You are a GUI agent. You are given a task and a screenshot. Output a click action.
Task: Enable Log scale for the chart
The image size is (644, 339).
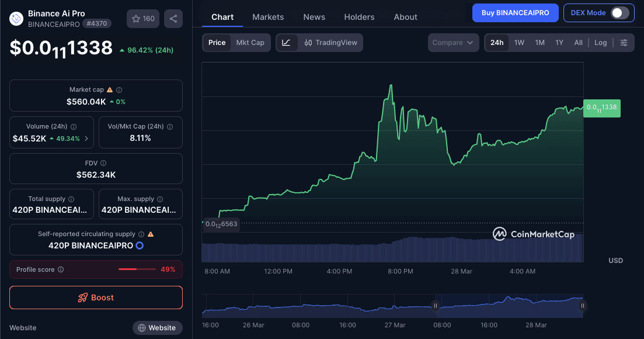(x=601, y=42)
